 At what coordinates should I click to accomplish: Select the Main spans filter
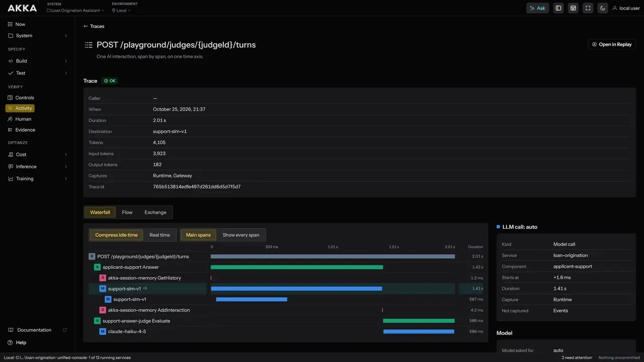(198, 235)
